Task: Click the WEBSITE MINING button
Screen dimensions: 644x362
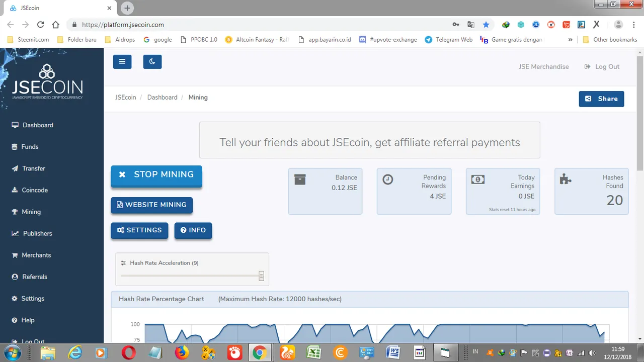Action: pyautogui.click(x=151, y=205)
